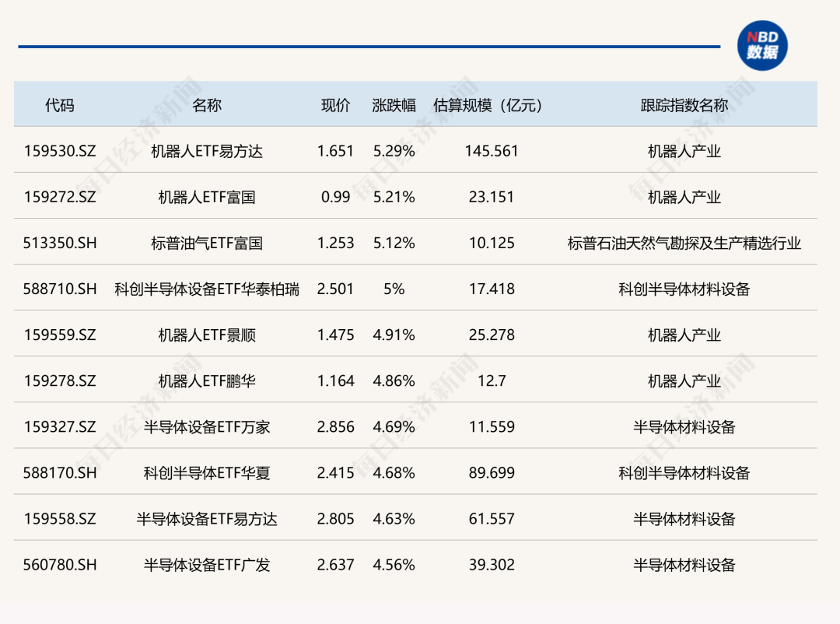Click code 159327.SZ
This screenshot has width=840, height=624.
59,427
